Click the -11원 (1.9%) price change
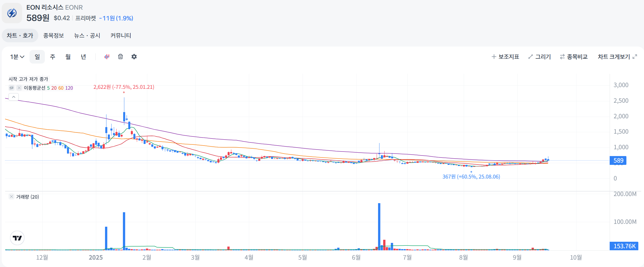The image size is (644, 267). click(x=116, y=18)
